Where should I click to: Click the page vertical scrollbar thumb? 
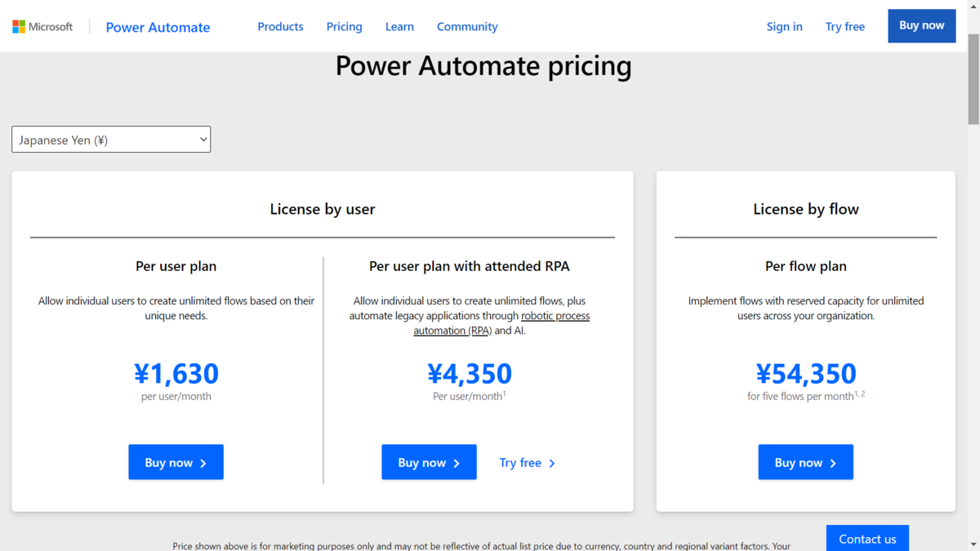(973, 78)
